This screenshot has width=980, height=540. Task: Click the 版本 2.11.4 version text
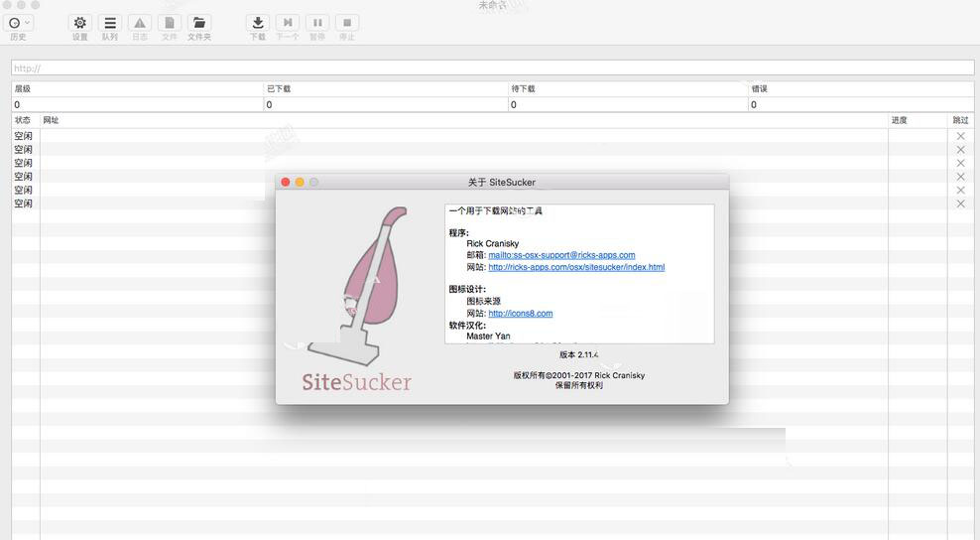(x=578, y=354)
